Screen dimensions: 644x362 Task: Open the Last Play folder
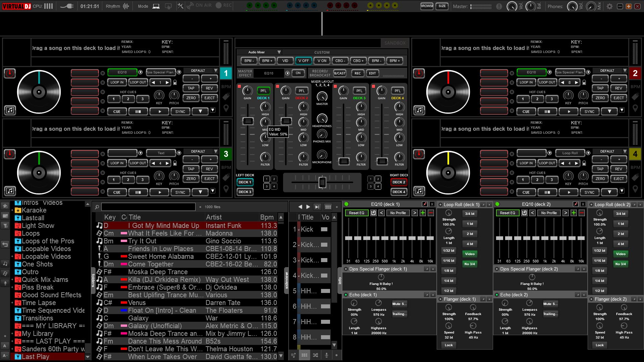[35, 357]
